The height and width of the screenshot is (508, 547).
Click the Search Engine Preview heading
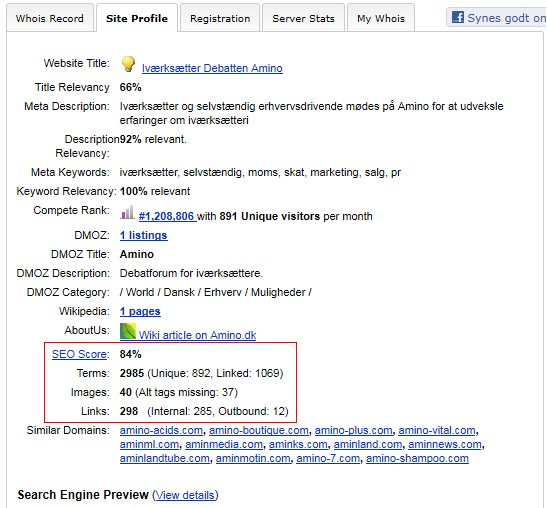(83, 495)
